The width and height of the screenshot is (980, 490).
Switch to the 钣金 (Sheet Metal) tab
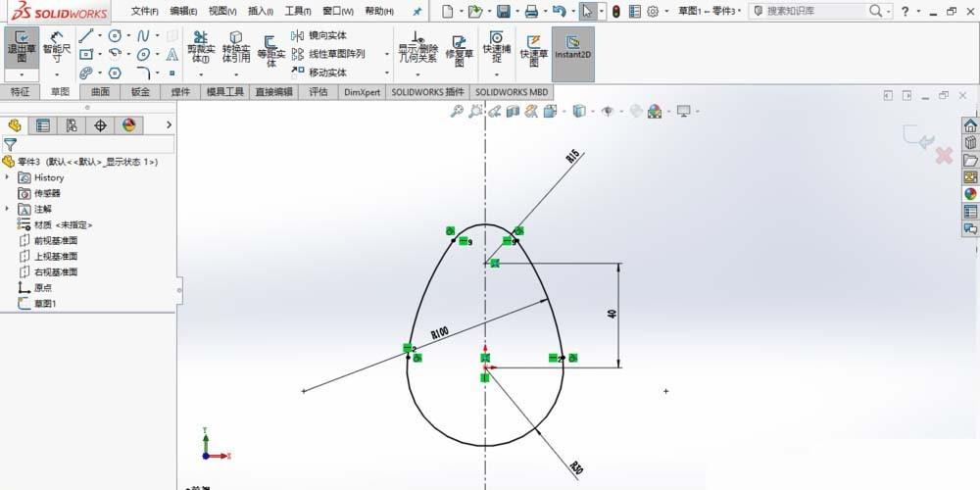(140, 92)
